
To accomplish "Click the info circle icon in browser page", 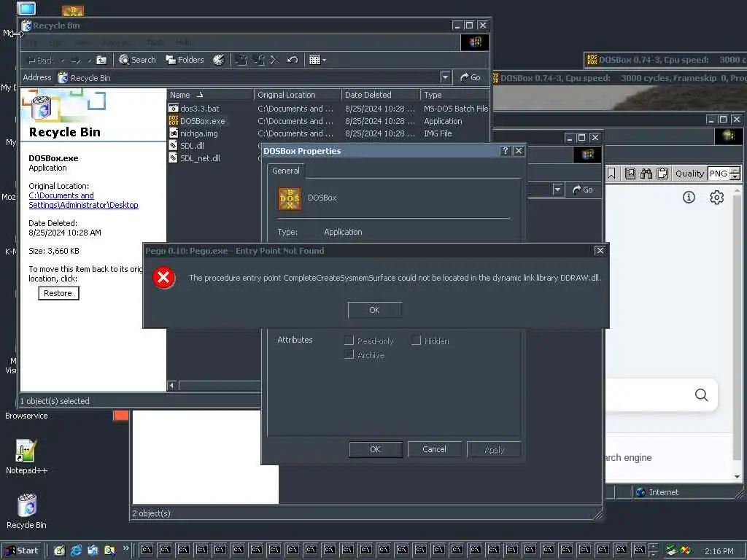I will (689, 197).
